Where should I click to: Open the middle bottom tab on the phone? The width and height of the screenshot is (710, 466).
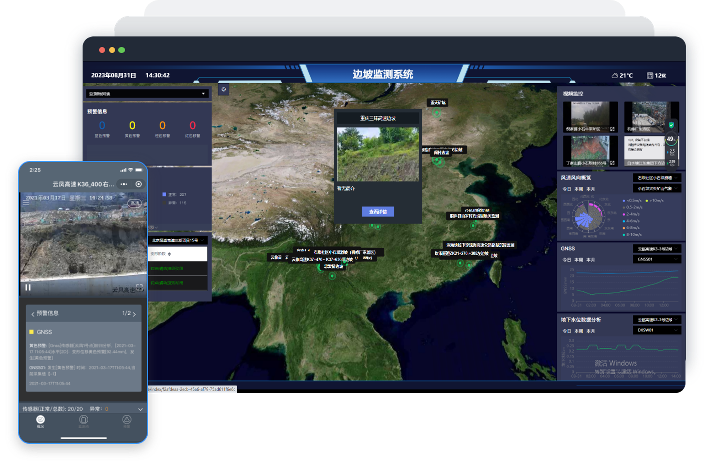83,421
